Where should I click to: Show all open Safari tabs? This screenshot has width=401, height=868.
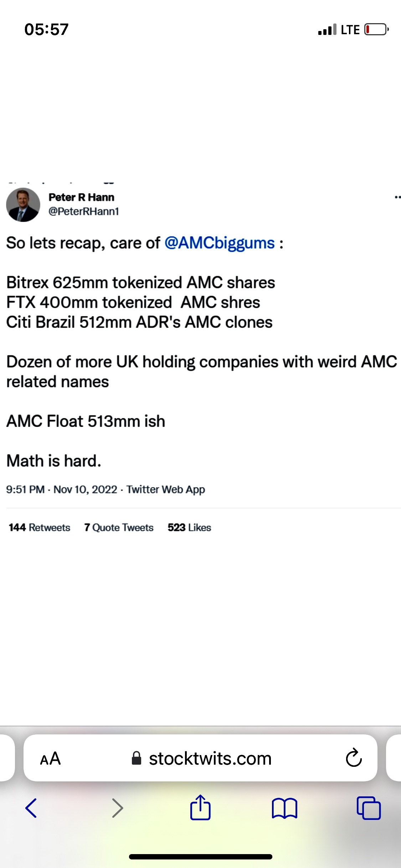coord(369,808)
